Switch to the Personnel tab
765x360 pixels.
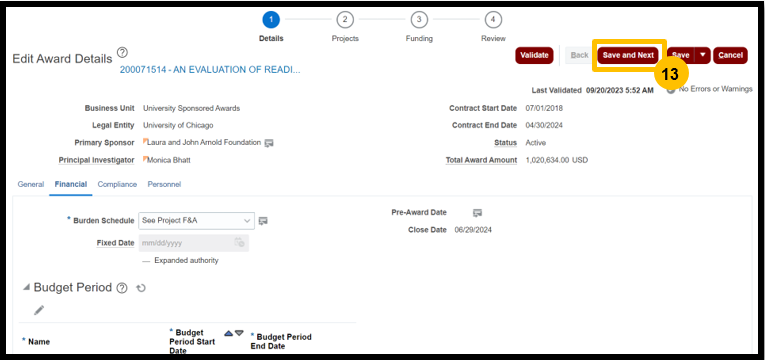pyautogui.click(x=164, y=184)
